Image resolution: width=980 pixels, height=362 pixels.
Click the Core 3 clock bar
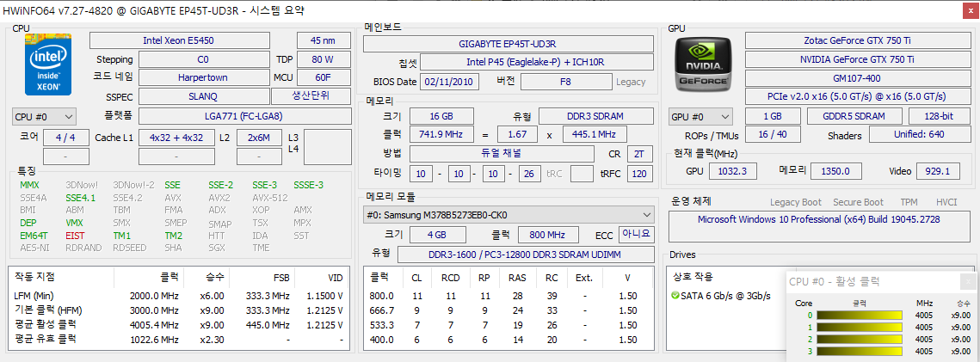click(x=860, y=351)
